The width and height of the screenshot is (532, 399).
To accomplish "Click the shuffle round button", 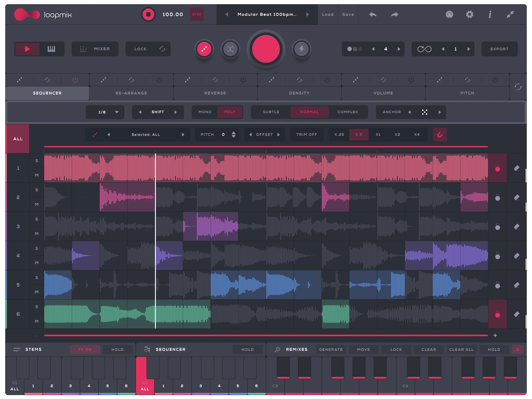I will 230,49.
